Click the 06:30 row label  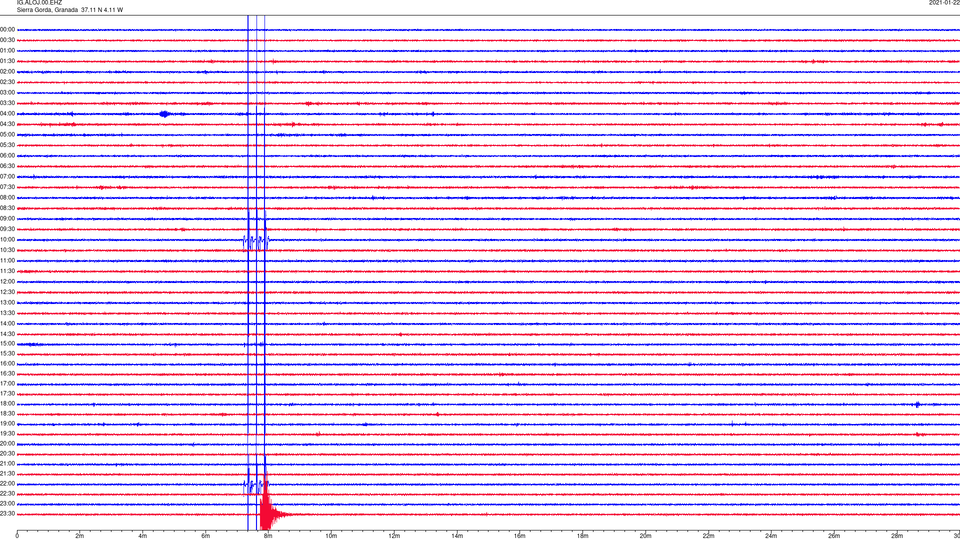[x=7, y=166]
